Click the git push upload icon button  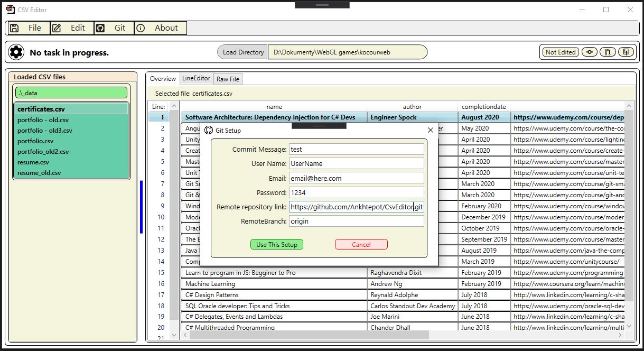626,52
